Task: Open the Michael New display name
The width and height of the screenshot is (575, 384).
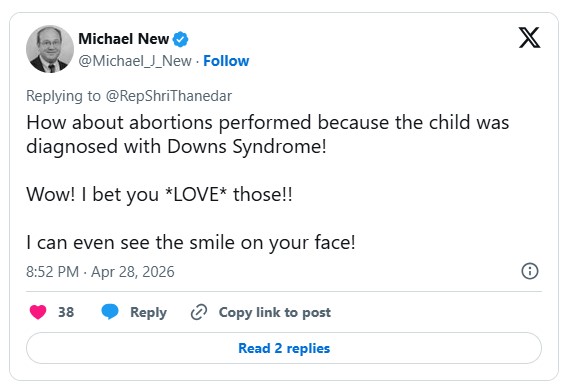Action: click(x=124, y=39)
